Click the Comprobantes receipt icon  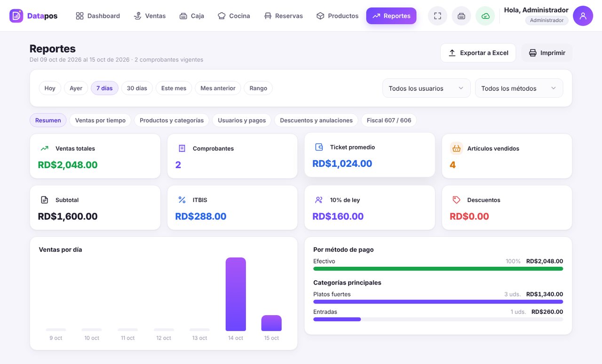182,148
